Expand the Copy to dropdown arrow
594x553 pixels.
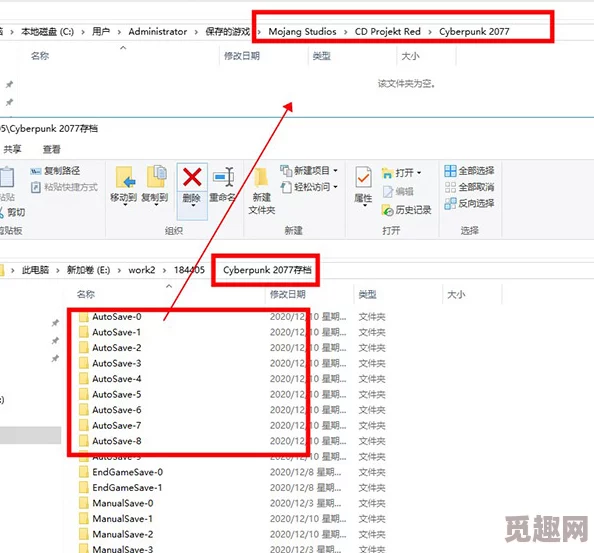[x=156, y=205]
